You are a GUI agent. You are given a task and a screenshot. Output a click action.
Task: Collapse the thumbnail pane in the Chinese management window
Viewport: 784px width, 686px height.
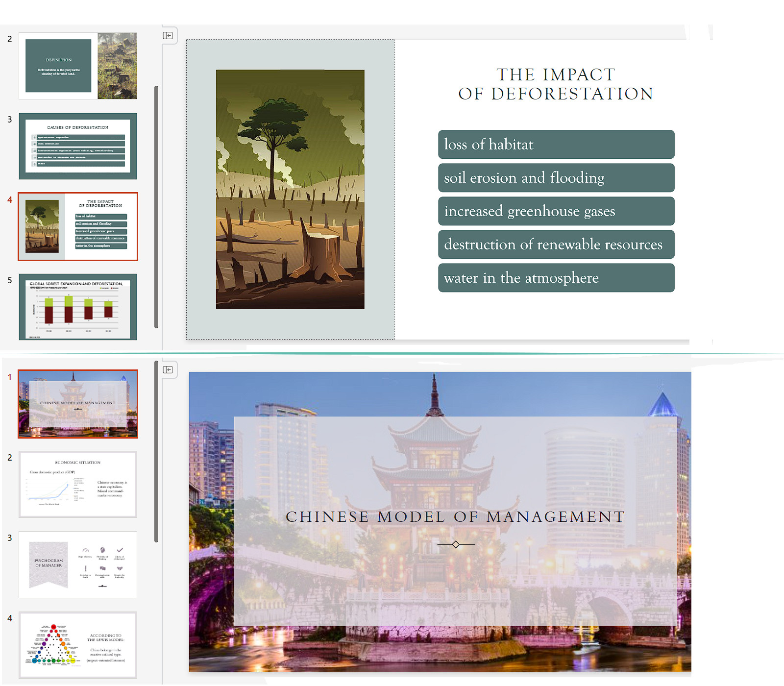(x=168, y=369)
